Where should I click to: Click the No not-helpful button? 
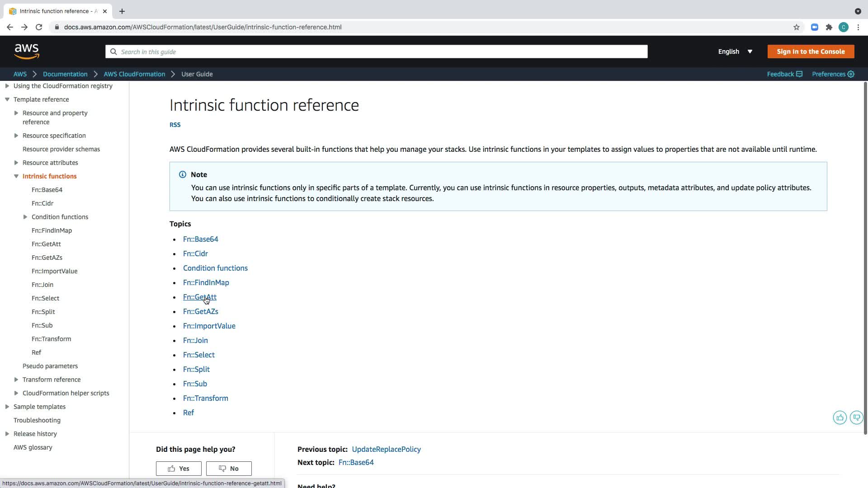pyautogui.click(x=229, y=469)
